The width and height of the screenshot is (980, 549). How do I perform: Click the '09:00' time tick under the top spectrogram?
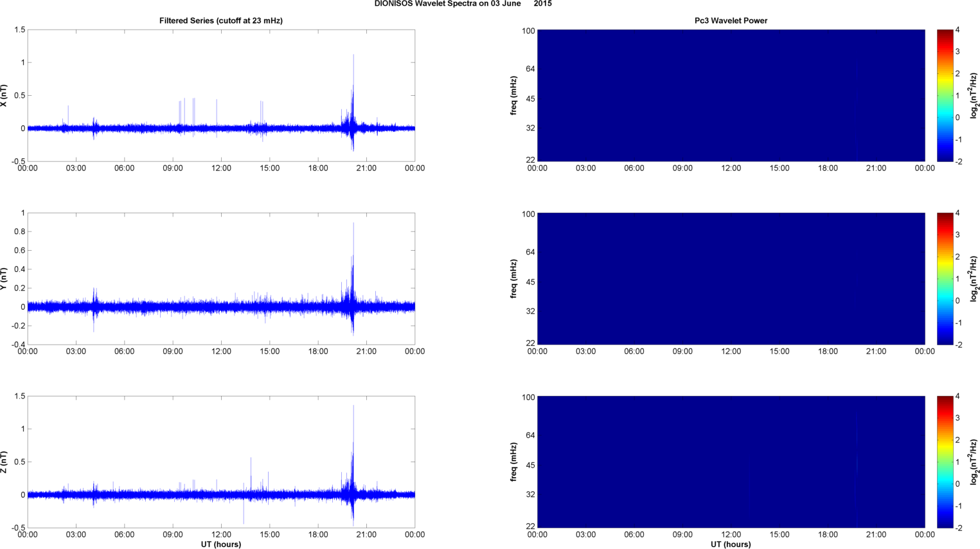[682, 168]
